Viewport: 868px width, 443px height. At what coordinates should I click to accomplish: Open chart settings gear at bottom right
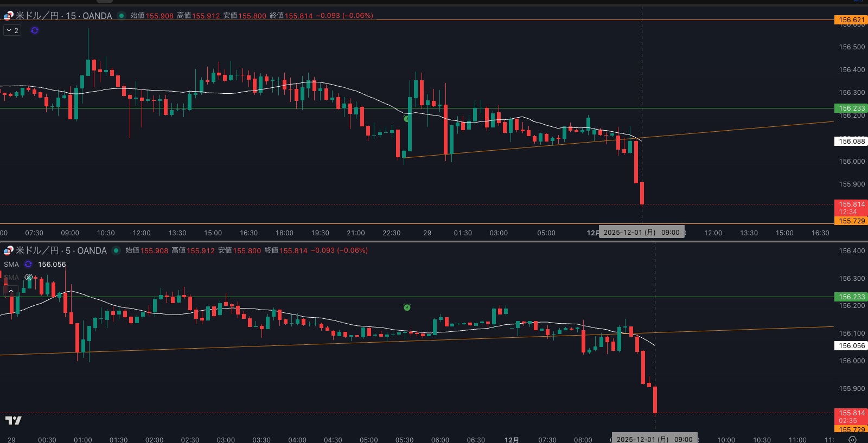[x=852, y=439]
